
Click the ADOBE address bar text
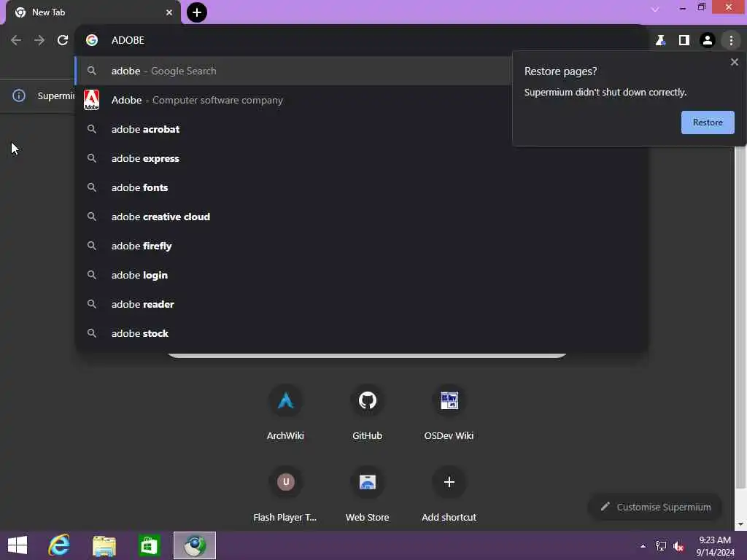(x=128, y=40)
